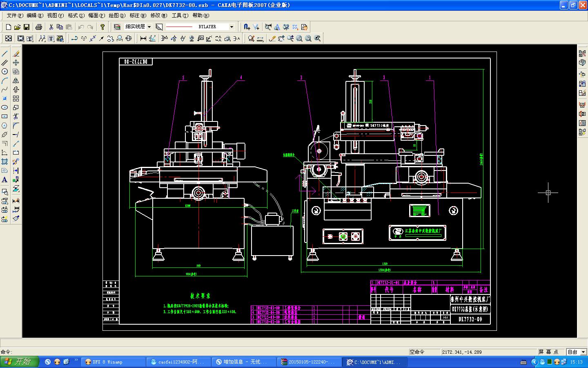Open the layer control stack icon

[x=117, y=27]
